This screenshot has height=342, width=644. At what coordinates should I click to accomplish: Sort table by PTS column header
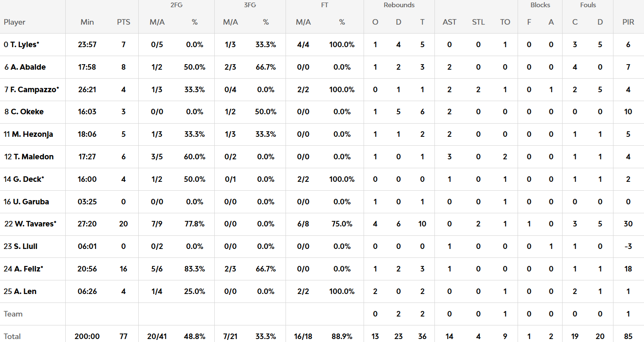tap(123, 22)
